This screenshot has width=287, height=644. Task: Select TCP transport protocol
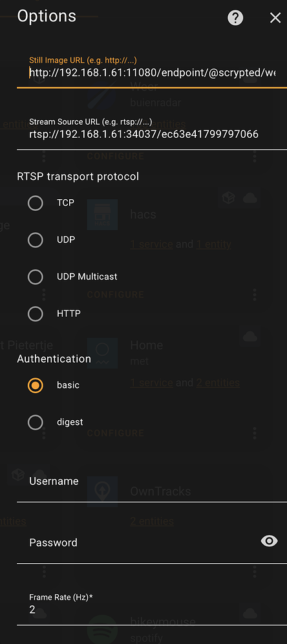(36, 203)
